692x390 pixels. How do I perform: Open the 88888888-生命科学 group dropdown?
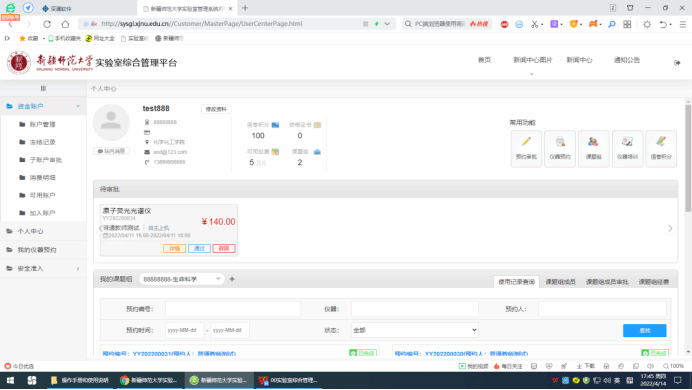point(182,279)
